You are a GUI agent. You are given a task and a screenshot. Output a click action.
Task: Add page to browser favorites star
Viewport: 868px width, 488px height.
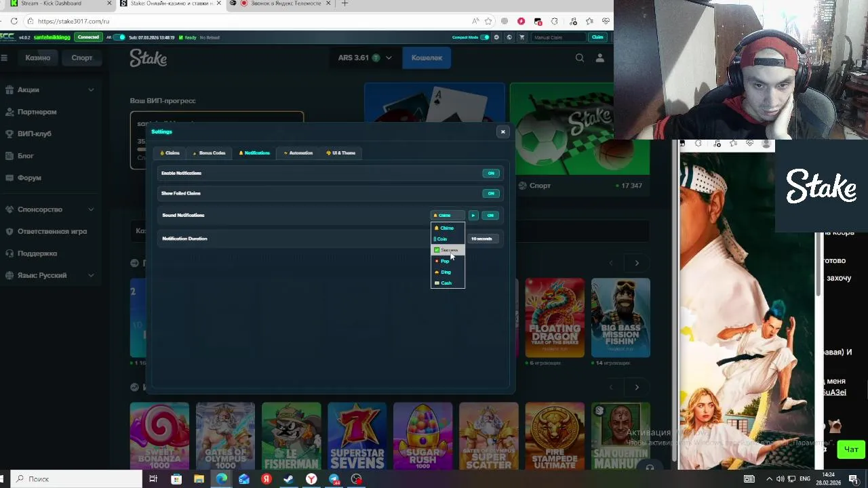click(488, 21)
